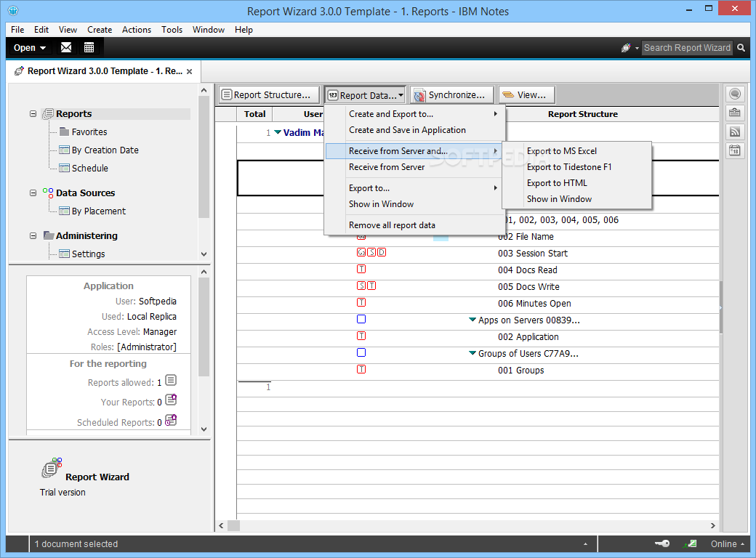
Task: Click the search scope icon beside search field
Action: pyautogui.click(x=626, y=48)
